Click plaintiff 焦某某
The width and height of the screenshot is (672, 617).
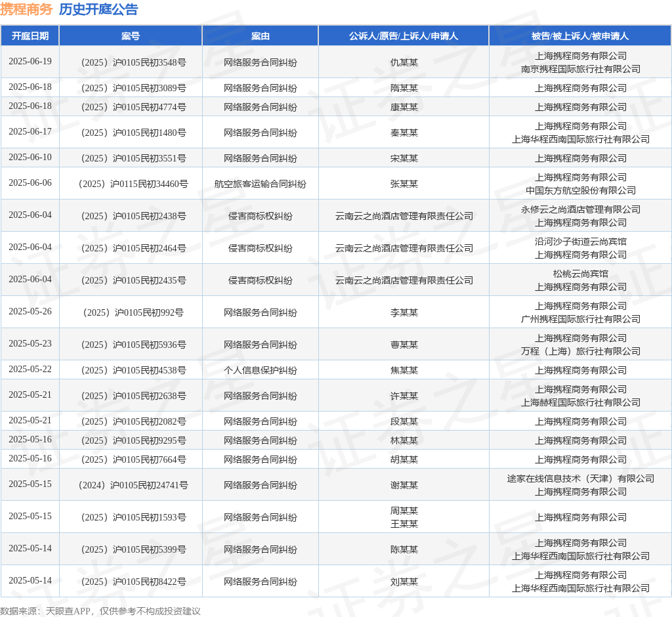point(404,370)
